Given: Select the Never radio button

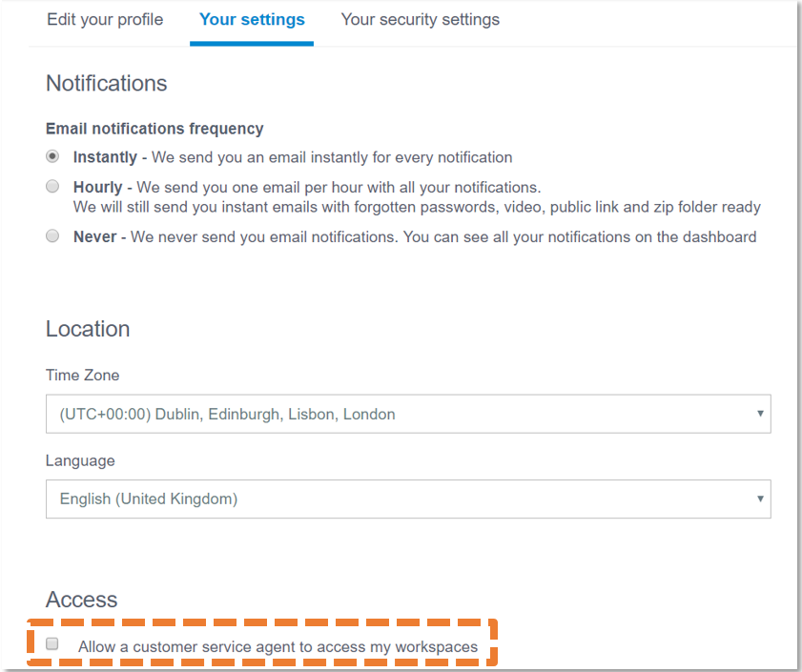Looking at the screenshot, I should click(52, 236).
